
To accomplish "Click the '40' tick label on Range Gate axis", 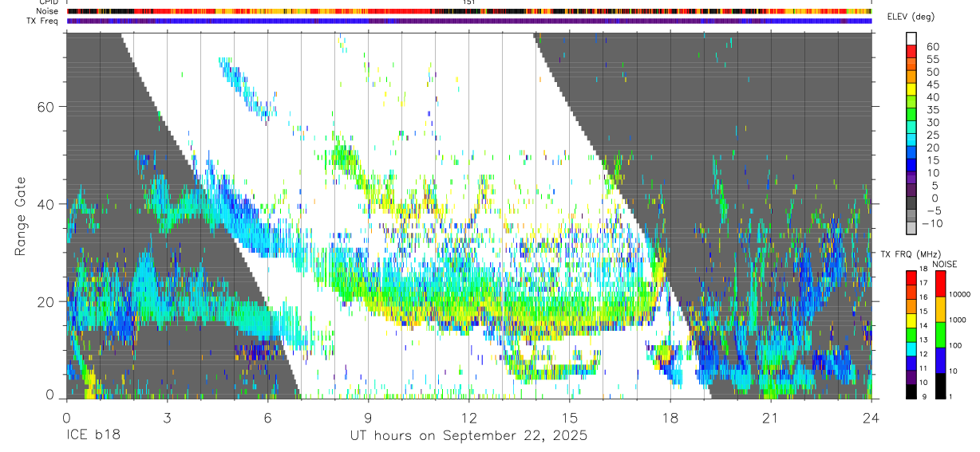I will [x=47, y=203].
